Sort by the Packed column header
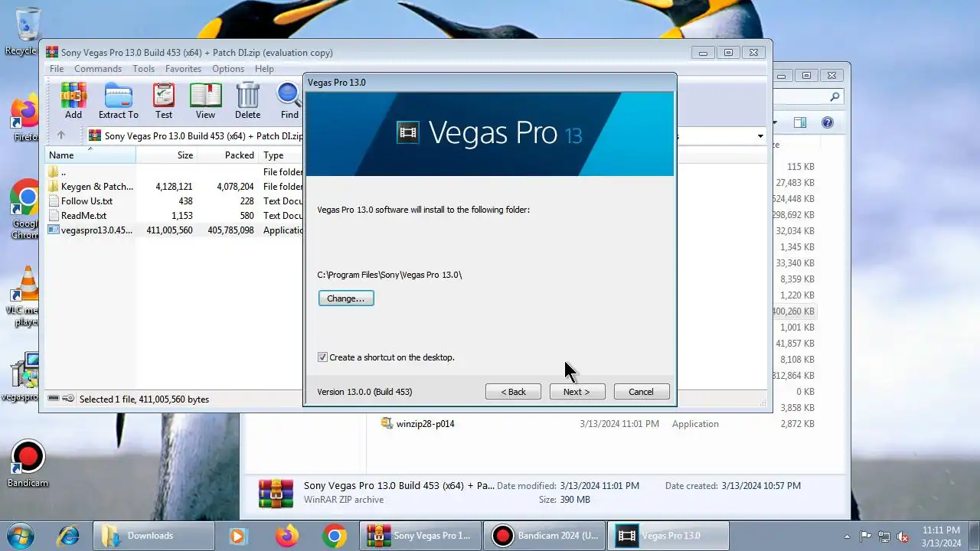Screen dimensions: 980x551 pyautogui.click(x=227, y=155)
